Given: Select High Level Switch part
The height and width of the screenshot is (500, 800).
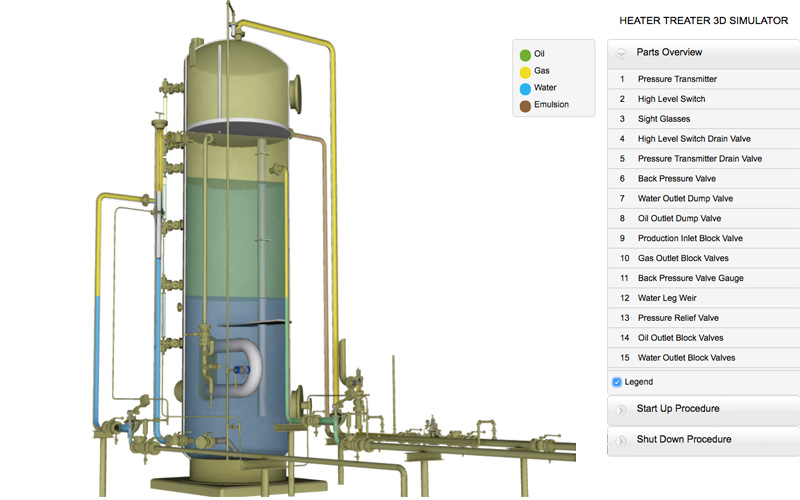Looking at the screenshot, I should coord(671,99).
